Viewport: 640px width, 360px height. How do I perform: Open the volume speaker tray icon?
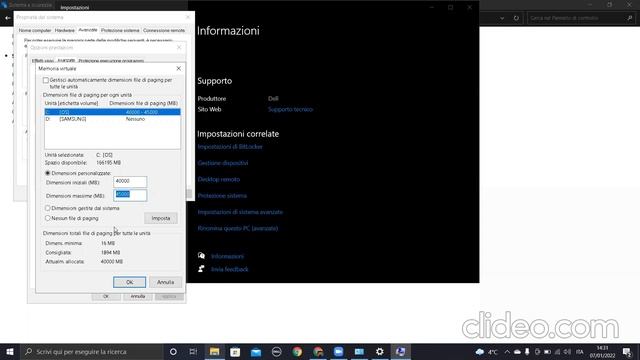point(567,351)
